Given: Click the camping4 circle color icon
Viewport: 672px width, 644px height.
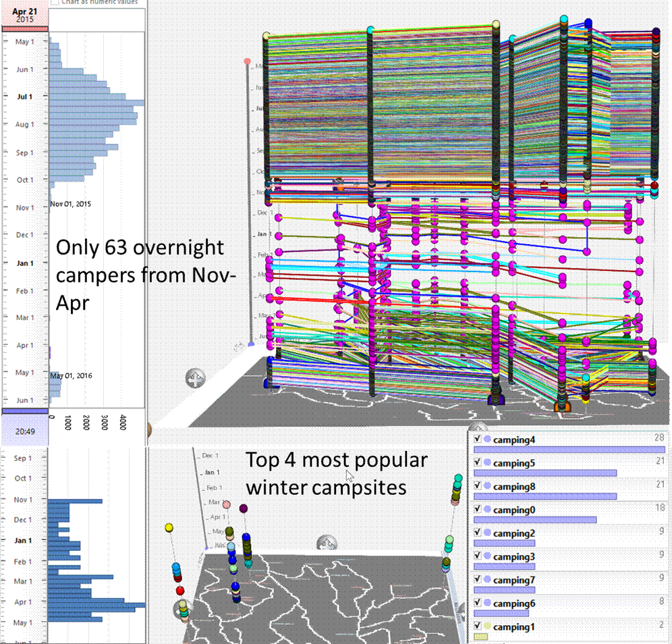Looking at the screenshot, I should (487, 440).
